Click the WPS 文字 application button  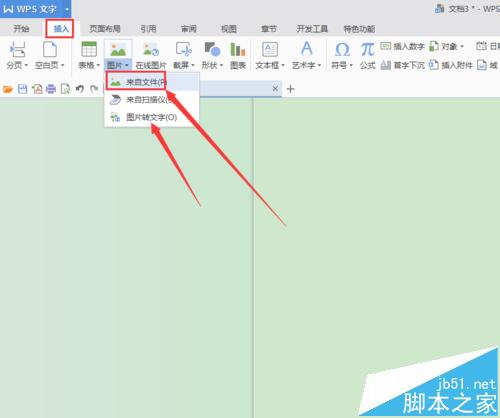point(30,9)
